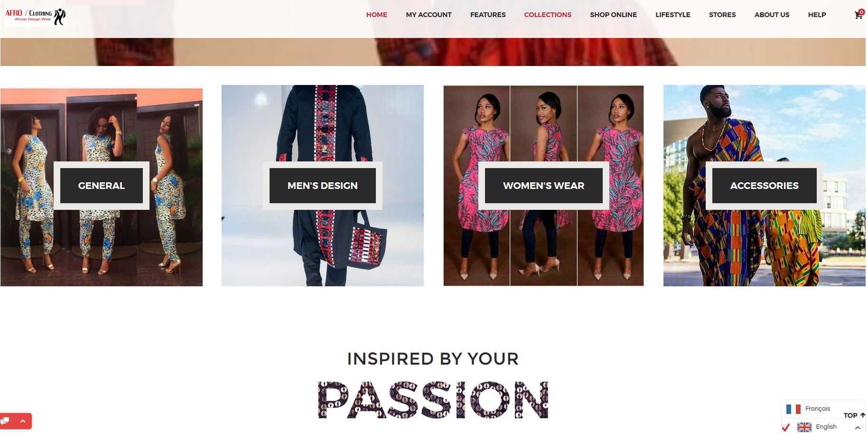This screenshot has height=433, width=868.
Task: Click the Afro Clothing logo
Action: 35,16
